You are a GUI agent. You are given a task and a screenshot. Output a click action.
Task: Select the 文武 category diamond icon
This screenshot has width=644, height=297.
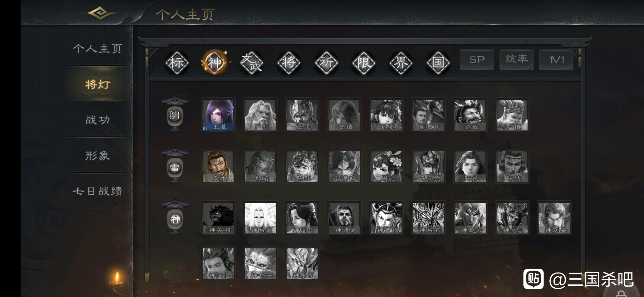[x=251, y=62]
